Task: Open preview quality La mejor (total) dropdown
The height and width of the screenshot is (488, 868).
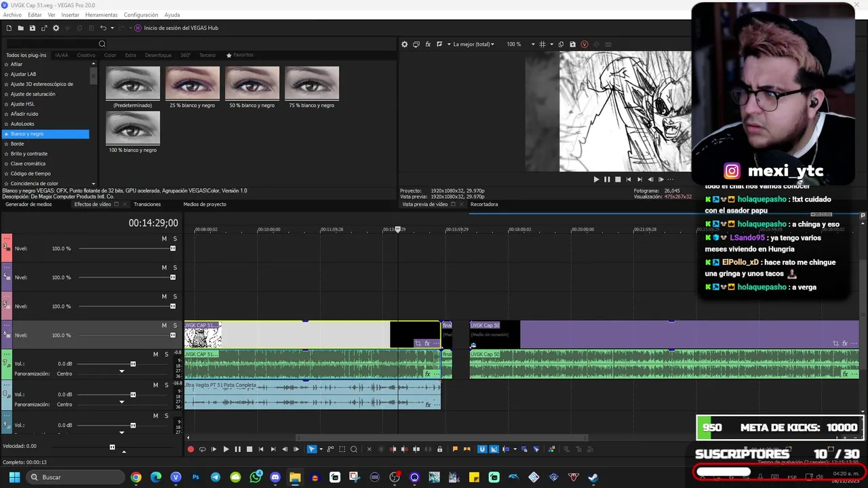Action: click(x=473, y=44)
